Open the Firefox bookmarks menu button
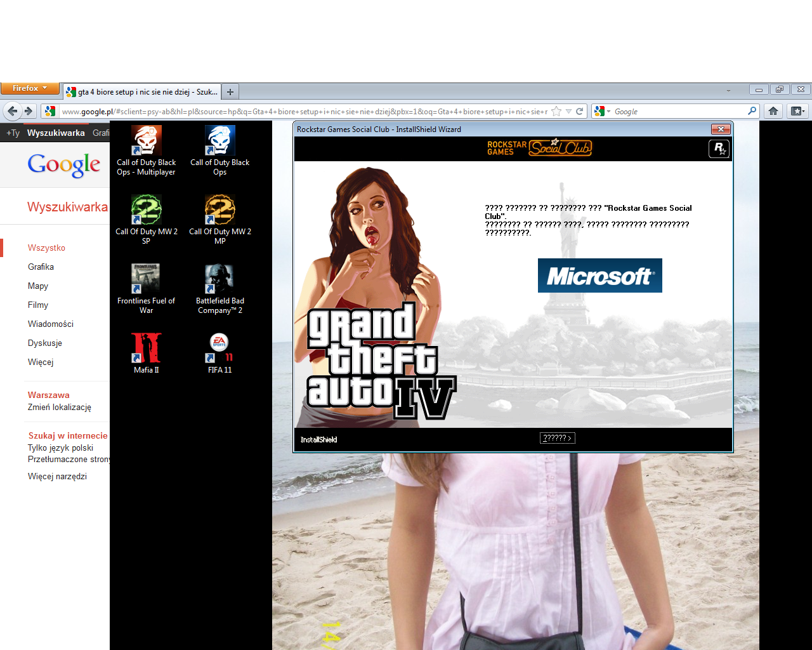The height and width of the screenshot is (650, 812). click(797, 111)
